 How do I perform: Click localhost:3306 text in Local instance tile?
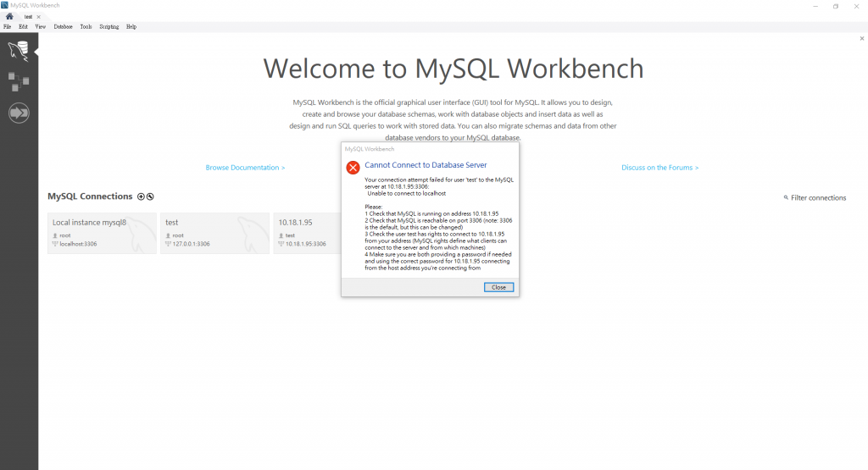[x=78, y=244]
